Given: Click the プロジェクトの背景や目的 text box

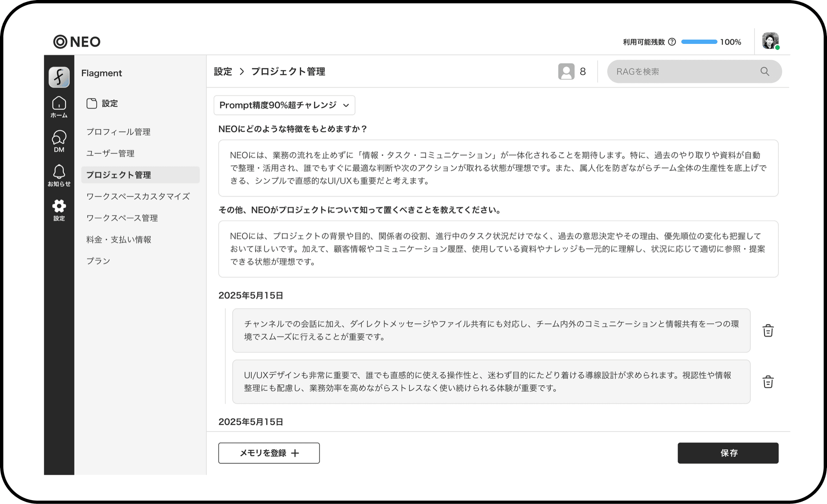Looking at the screenshot, I should pyautogui.click(x=498, y=249).
